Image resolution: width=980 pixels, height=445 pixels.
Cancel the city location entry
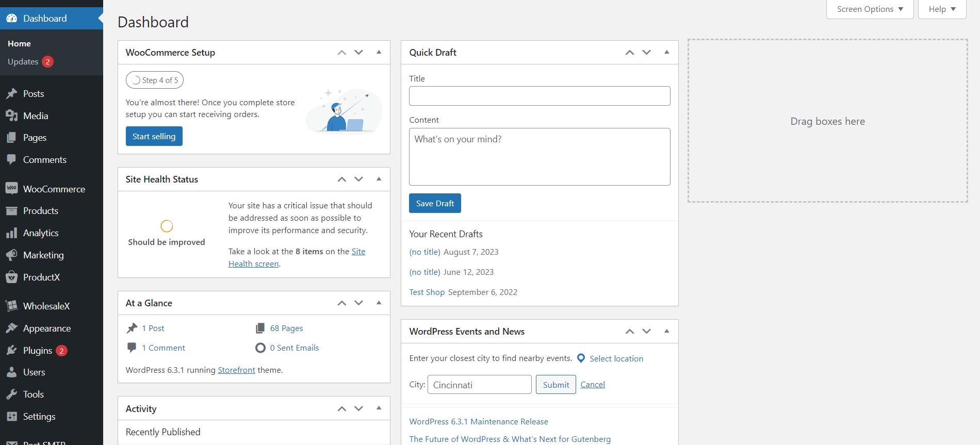pos(593,385)
